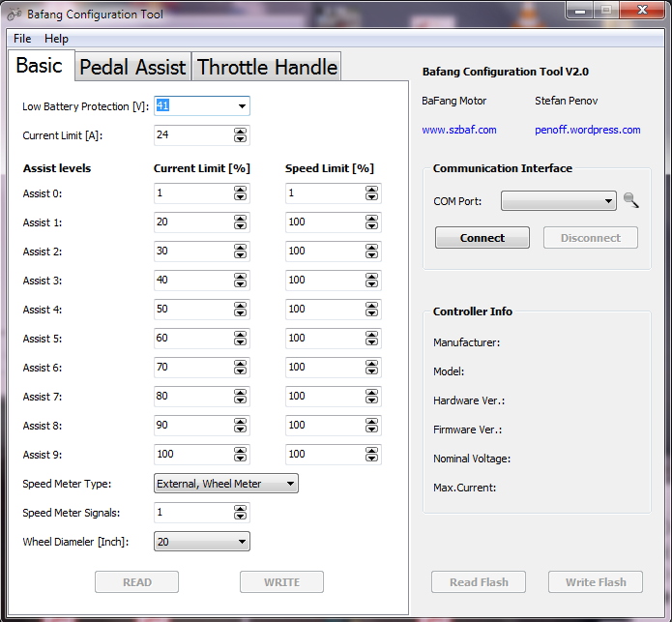This screenshot has width=672, height=622.
Task: Click the 'Bafang Configuration Tool V2.0' heading
Action: point(506,72)
